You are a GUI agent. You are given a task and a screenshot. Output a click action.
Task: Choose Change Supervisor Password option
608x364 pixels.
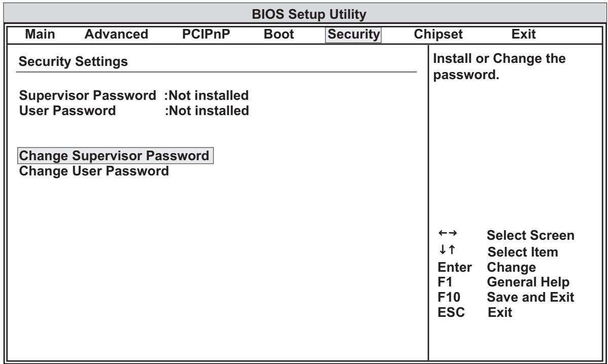pyautogui.click(x=116, y=156)
